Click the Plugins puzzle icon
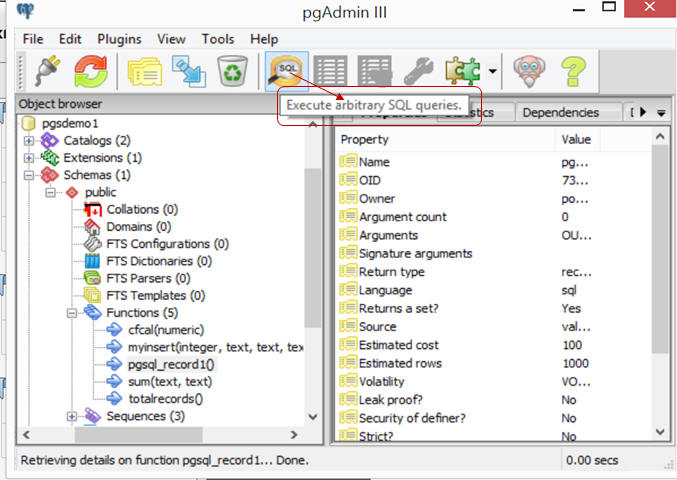The height and width of the screenshot is (480, 677). [462, 71]
